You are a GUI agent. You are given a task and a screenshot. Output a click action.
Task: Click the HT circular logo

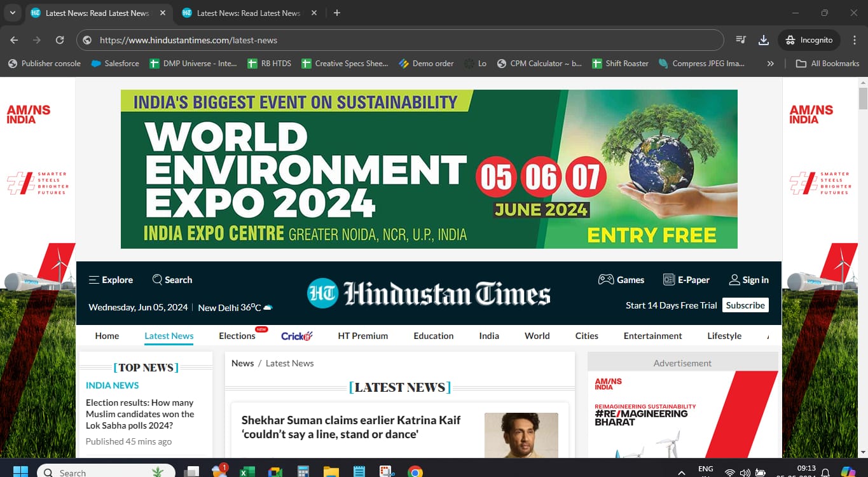tap(322, 293)
